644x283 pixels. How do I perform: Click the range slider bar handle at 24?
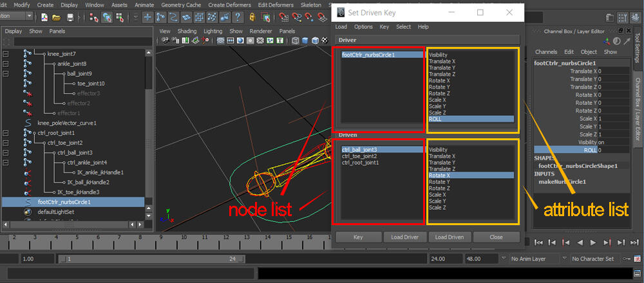[241, 259]
